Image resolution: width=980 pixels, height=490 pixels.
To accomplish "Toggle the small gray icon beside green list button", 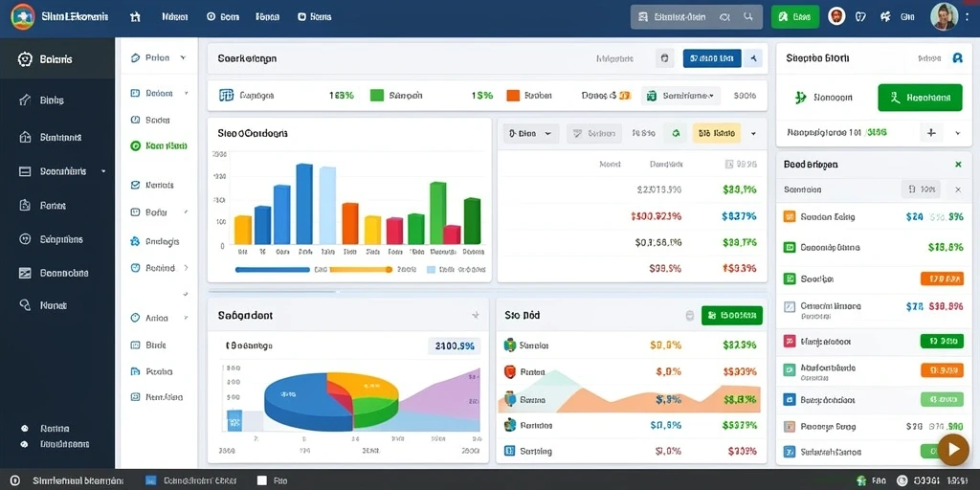I will point(689,316).
